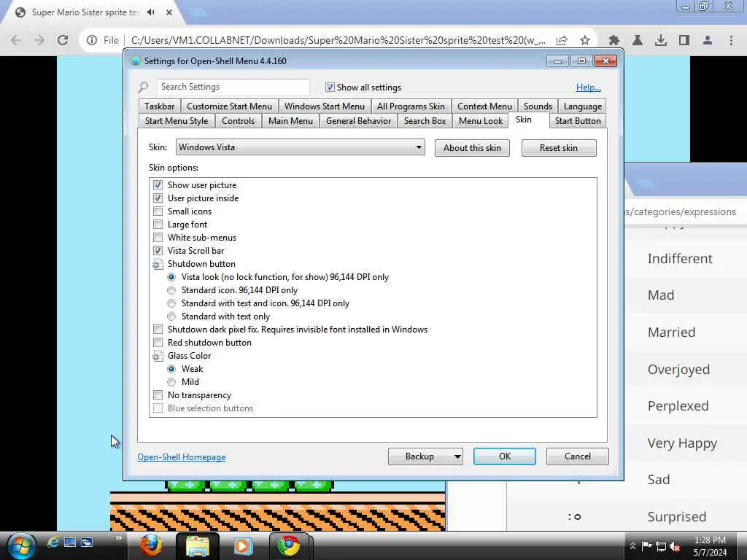The image size is (747, 560).
Task: Click the muted volume tray icon
Action: [x=675, y=546]
